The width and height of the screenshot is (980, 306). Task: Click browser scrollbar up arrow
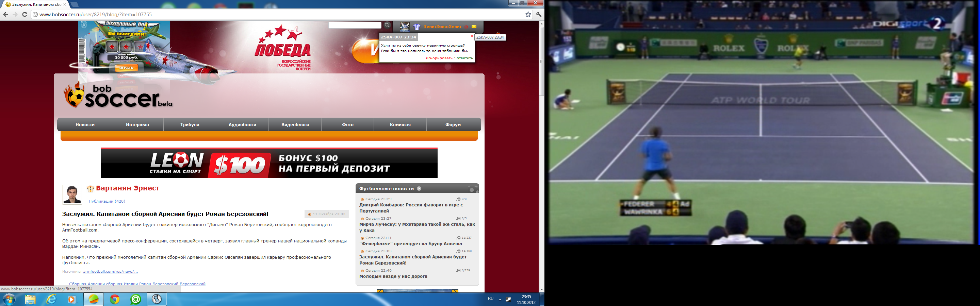[542, 23]
